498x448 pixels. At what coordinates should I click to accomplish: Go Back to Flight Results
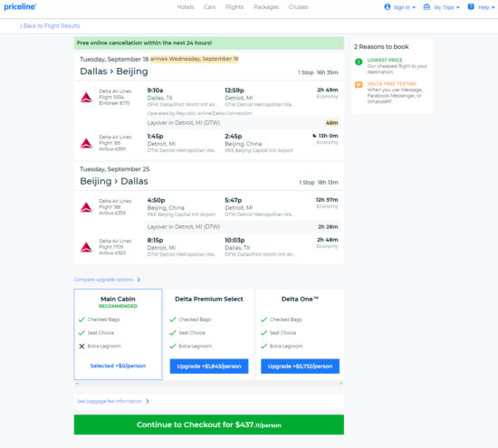[50, 26]
